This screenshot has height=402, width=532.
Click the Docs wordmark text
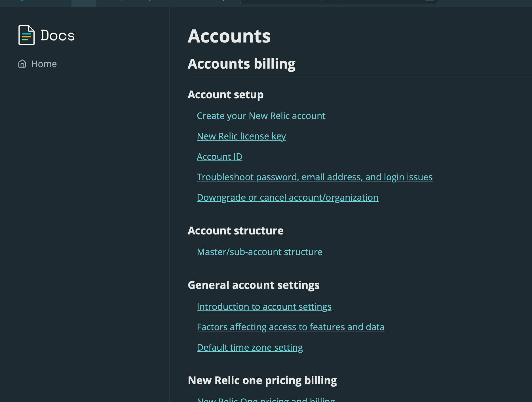pyautogui.click(x=58, y=35)
